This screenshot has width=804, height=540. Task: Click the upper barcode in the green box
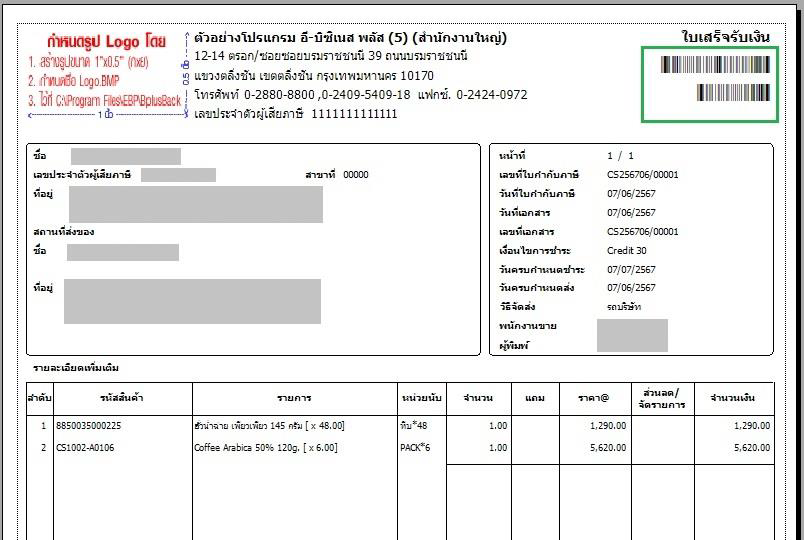pos(714,66)
